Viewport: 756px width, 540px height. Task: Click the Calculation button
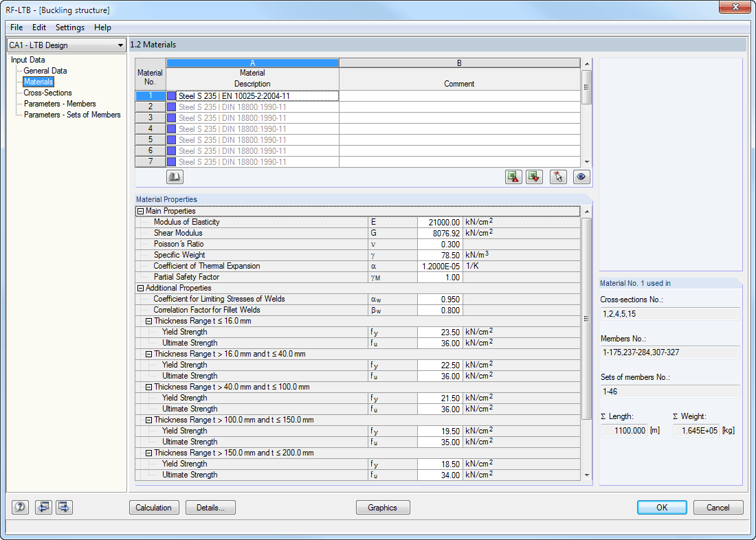(154, 507)
